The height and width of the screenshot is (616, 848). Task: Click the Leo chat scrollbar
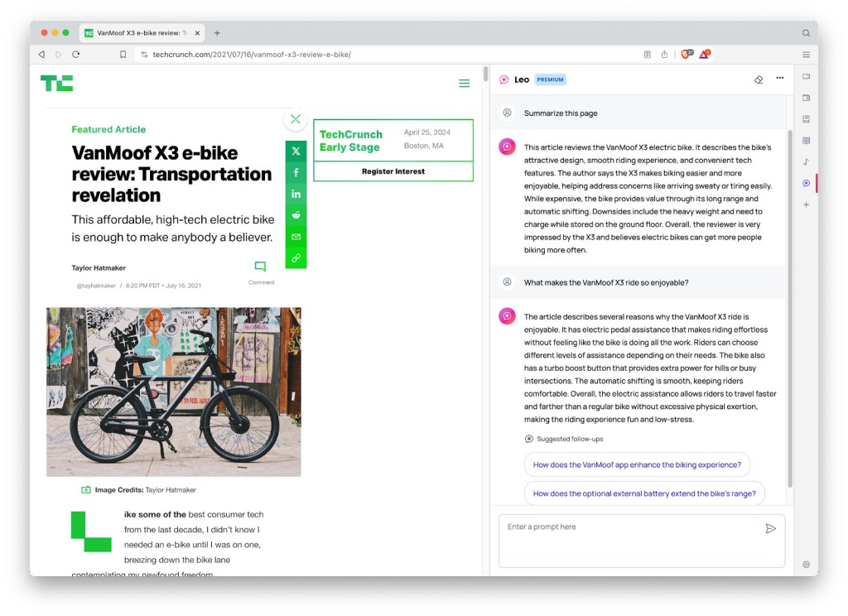[x=789, y=308]
